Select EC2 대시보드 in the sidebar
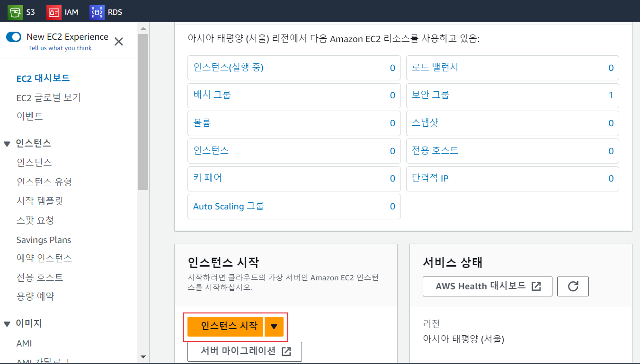640x364 pixels. pyautogui.click(x=44, y=78)
